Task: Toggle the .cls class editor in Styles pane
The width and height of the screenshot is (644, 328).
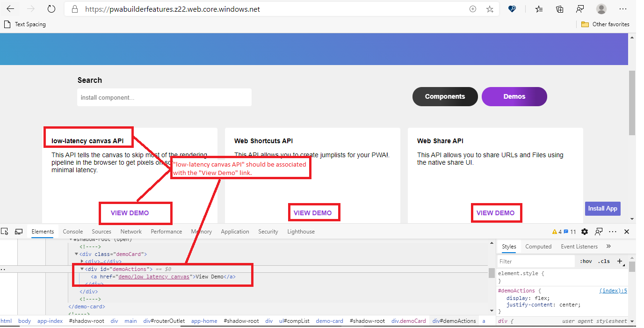Action: pyautogui.click(x=604, y=261)
